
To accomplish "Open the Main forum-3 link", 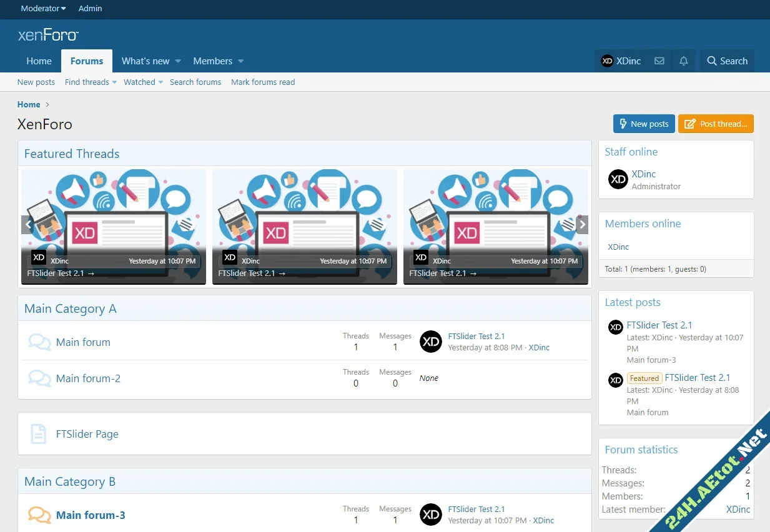I will tap(91, 515).
